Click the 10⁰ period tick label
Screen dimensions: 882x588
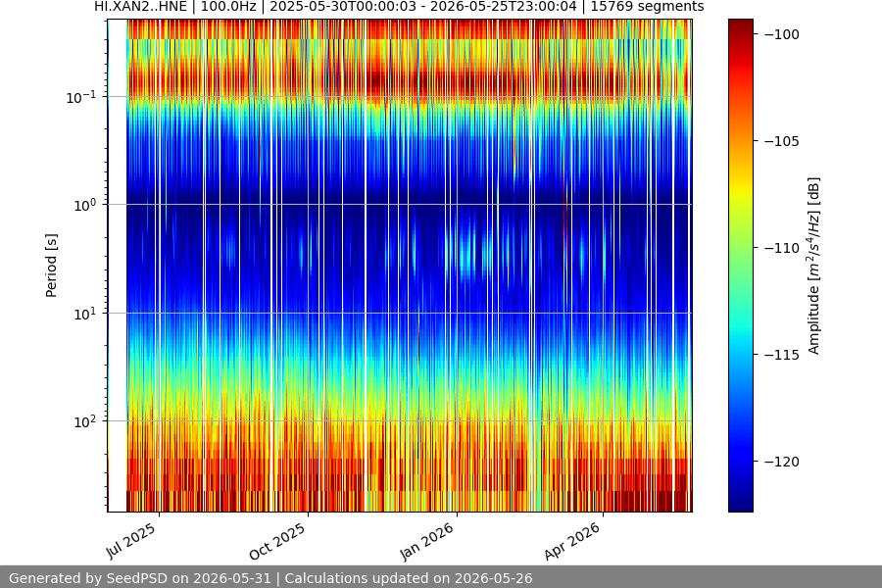(x=84, y=205)
